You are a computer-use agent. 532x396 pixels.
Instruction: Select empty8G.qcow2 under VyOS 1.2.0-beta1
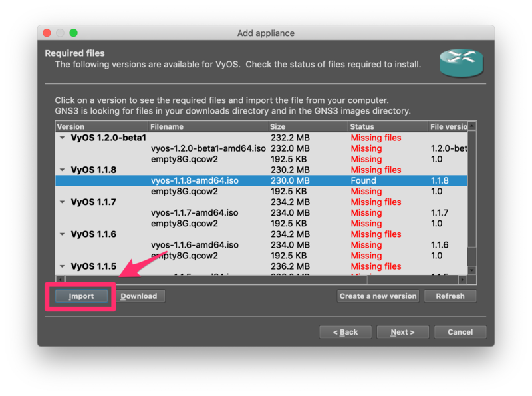point(261,159)
